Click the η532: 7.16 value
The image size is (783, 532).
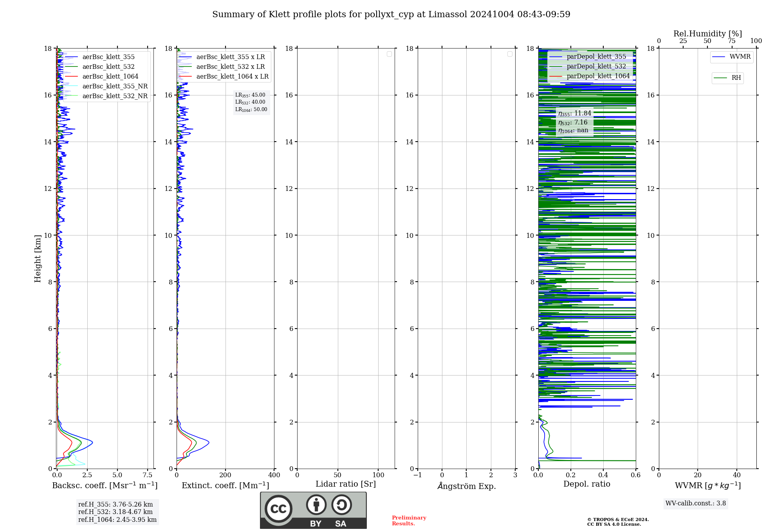pos(573,122)
